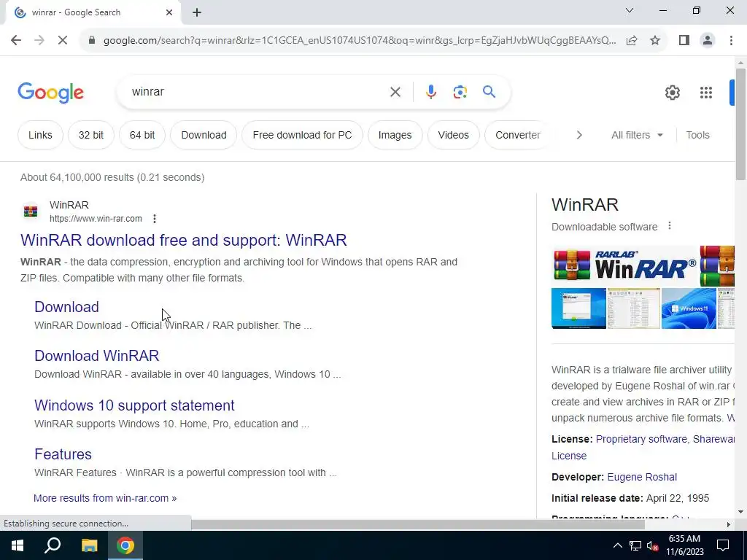Viewport: 747px width, 560px height.
Task: Select the Free download for PC chip
Action: (x=302, y=135)
